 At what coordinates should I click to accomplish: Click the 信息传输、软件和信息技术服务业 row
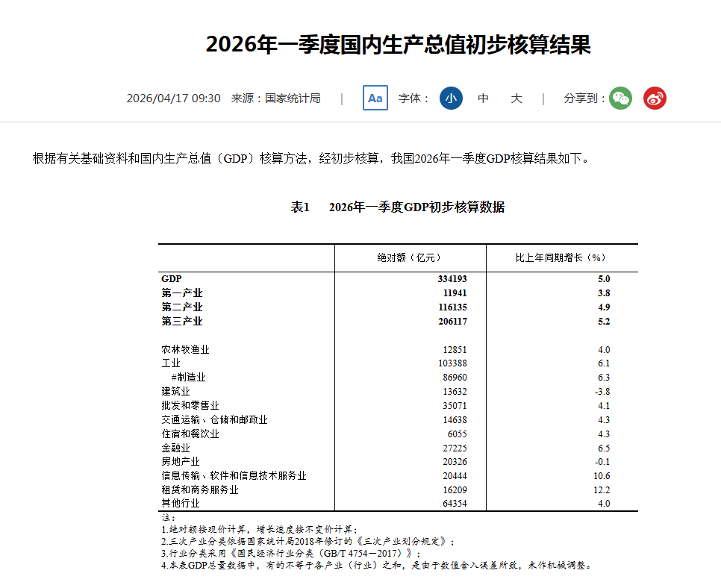399,476
